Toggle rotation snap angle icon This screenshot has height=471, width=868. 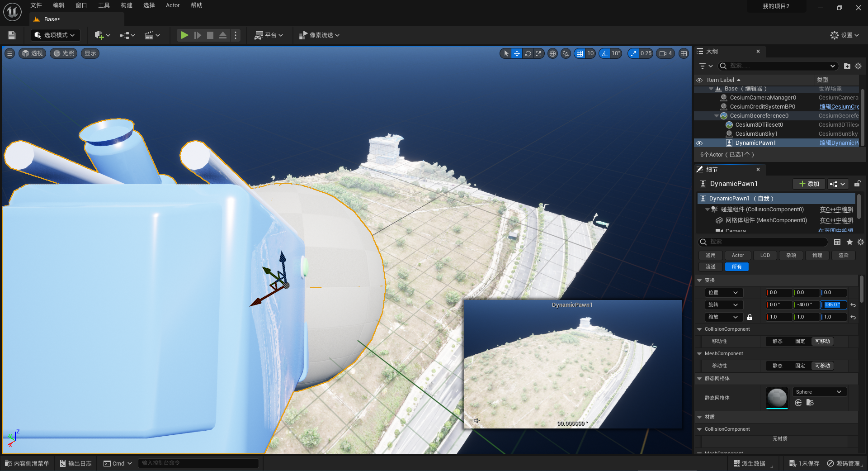coord(604,53)
